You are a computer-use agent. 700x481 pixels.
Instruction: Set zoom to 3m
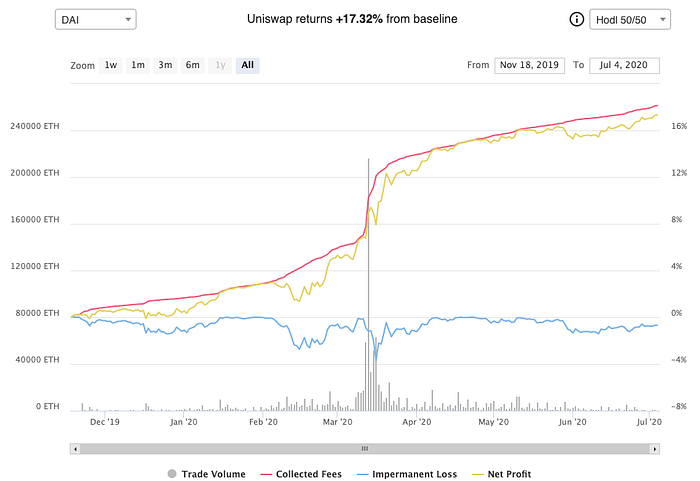pyautogui.click(x=165, y=65)
